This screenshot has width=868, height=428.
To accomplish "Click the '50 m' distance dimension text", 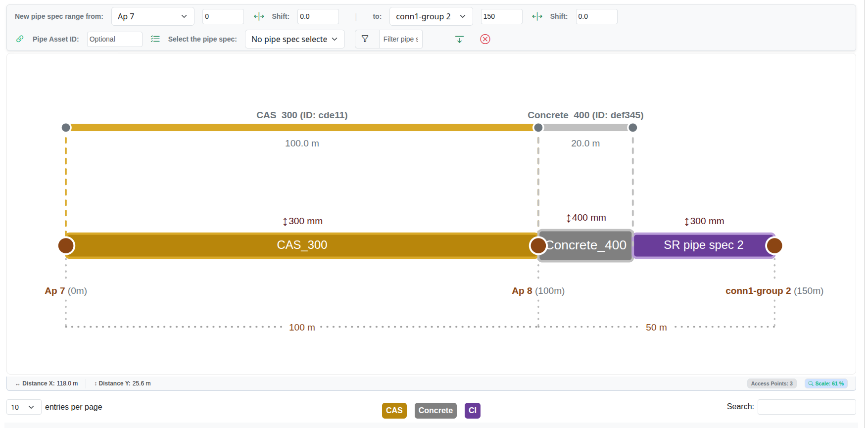I will click(656, 328).
